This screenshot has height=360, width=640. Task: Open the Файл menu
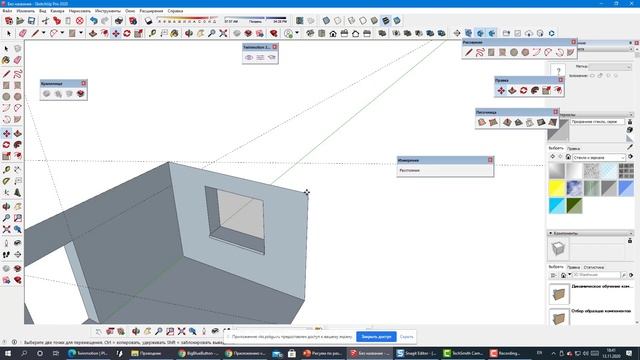pos(7,11)
